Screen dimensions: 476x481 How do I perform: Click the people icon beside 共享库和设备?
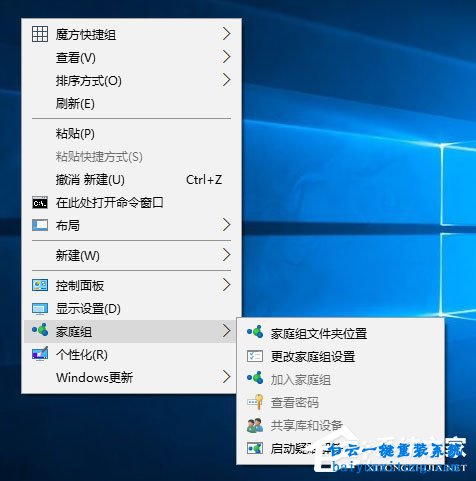coord(255,426)
